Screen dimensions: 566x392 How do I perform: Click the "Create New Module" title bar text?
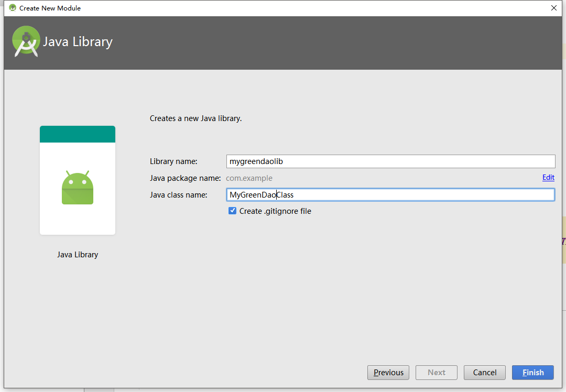(x=50, y=8)
